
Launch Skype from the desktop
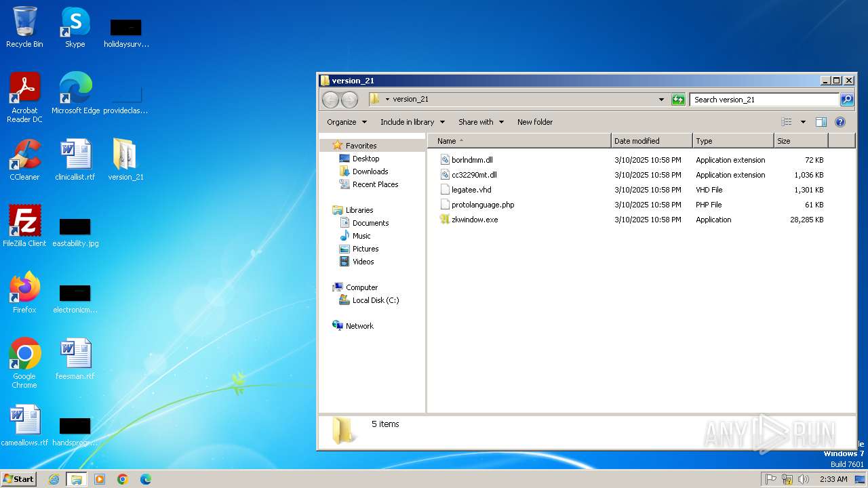click(75, 27)
